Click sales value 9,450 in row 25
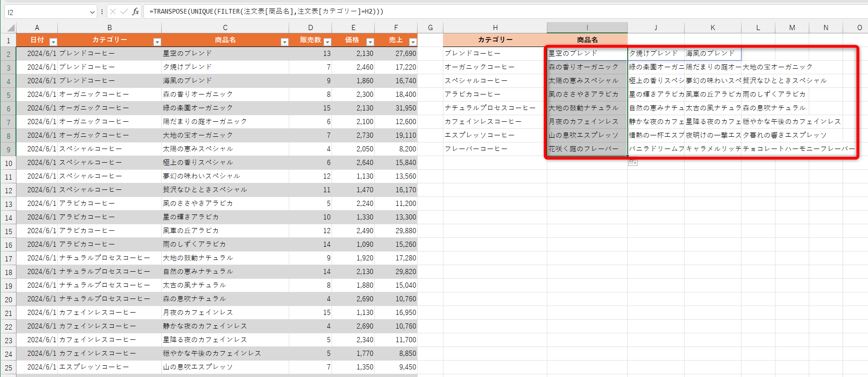868x377 pixels. tap(396, 367)
